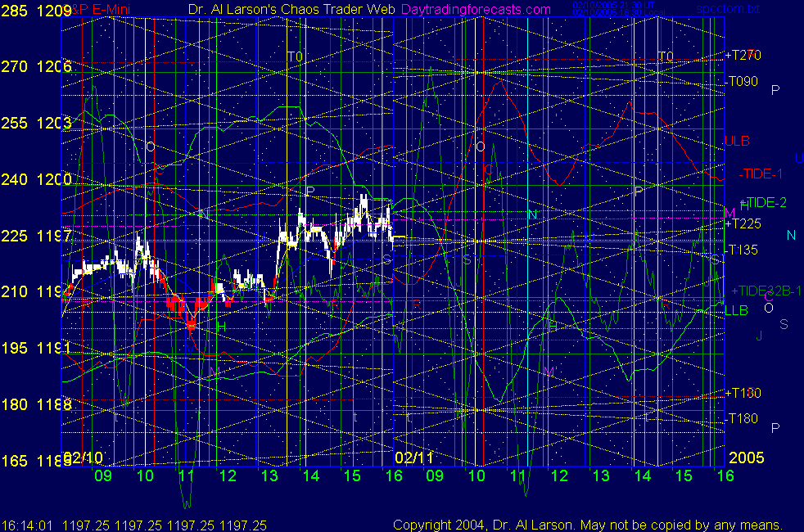Click the +T180 level label
Viewport: 804px width, 532px height.
[x=743, y=393]
